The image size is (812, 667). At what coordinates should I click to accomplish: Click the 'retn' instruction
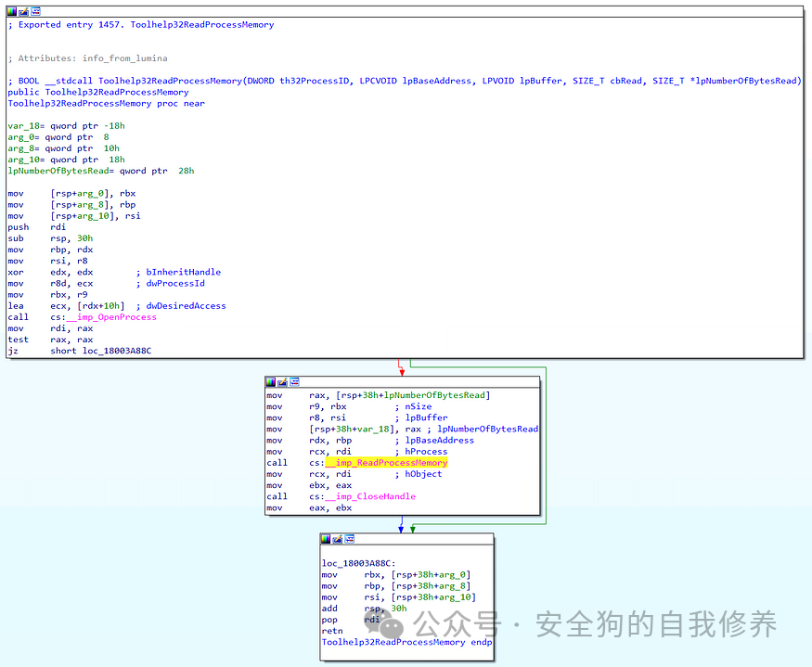point(332,631)
